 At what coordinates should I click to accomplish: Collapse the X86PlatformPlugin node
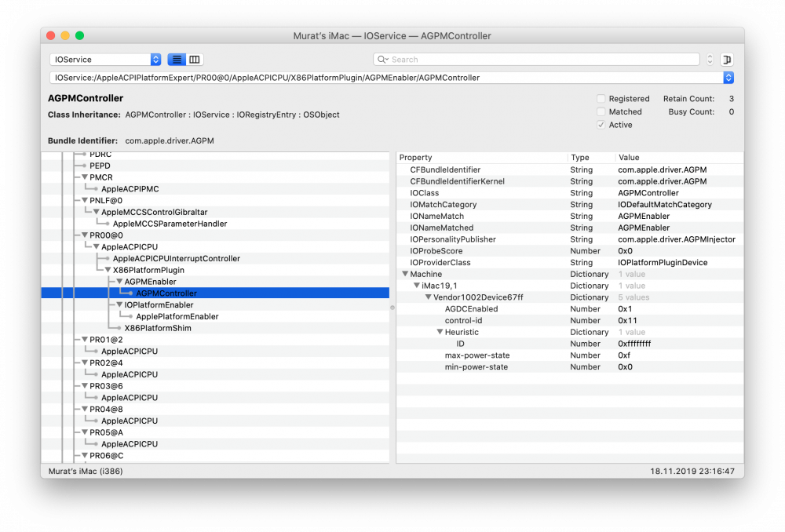(x=108, y=270)
